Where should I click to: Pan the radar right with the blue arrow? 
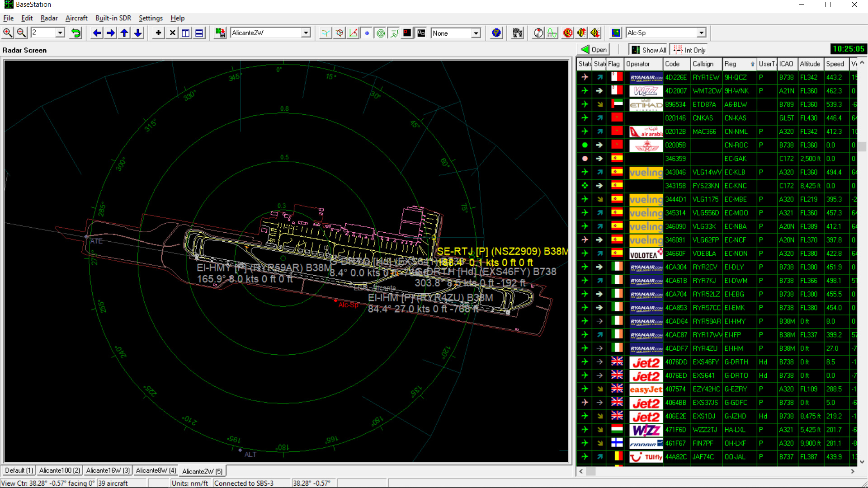tap(110, 33)
